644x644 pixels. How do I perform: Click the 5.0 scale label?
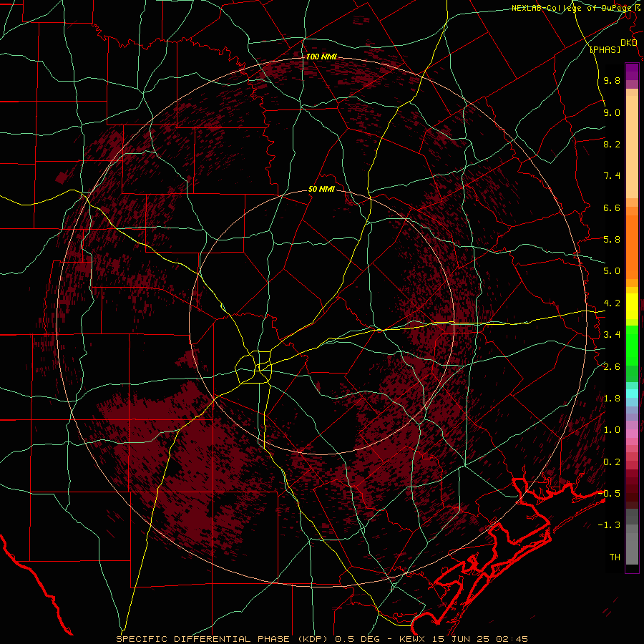(x=612, y=271)
